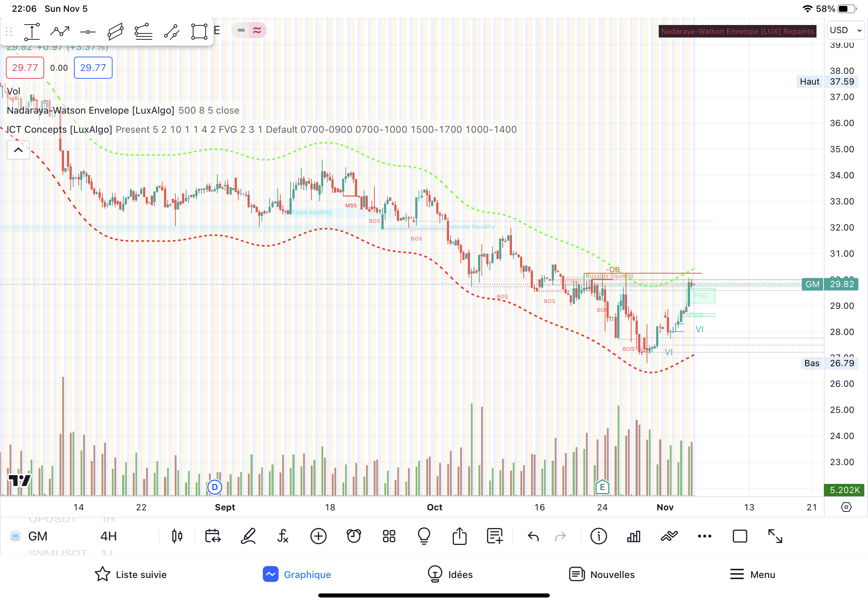
Task: Select the rectangle shape drawing tool
Action: pyautogui.click(x=199, y=31)
